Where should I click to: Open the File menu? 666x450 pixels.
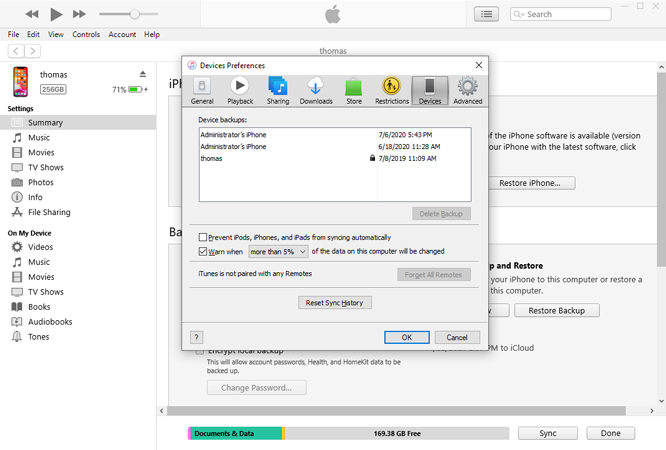tap(13, 34)
